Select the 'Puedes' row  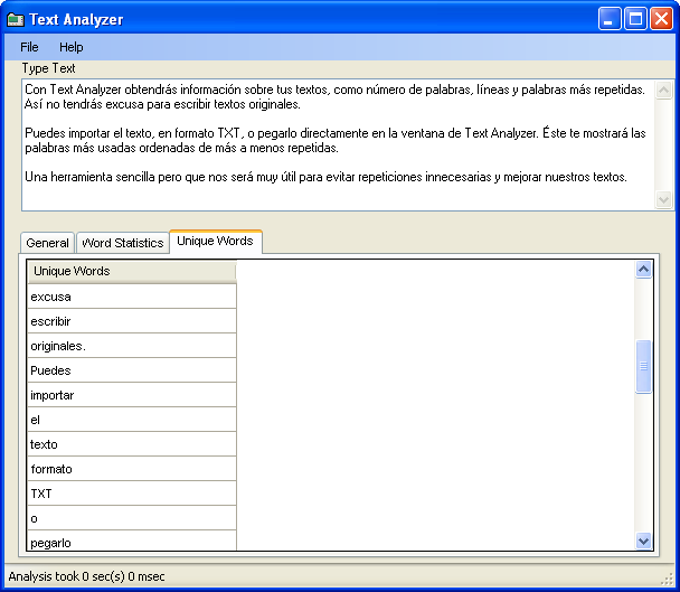[x=132, y=371]
